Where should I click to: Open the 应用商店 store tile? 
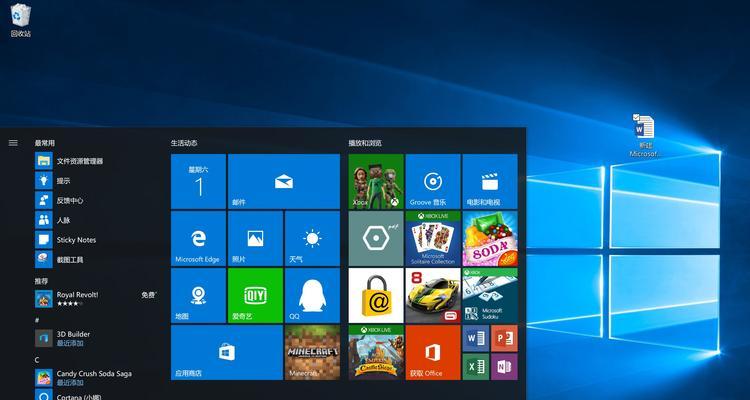tap(227, 353)
